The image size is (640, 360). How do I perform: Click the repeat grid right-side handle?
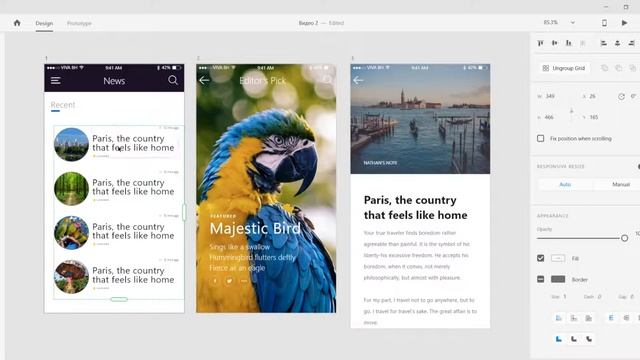coord(184,212)
